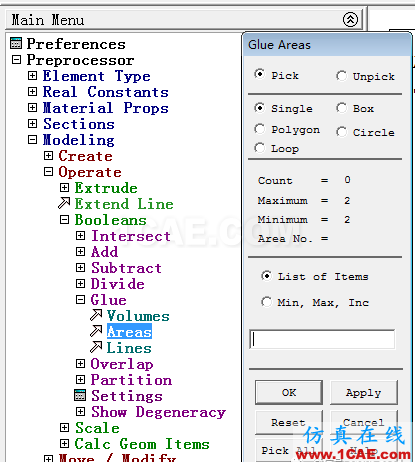
Task: Expand the Element Type node
Action: [x=32, y=76]
